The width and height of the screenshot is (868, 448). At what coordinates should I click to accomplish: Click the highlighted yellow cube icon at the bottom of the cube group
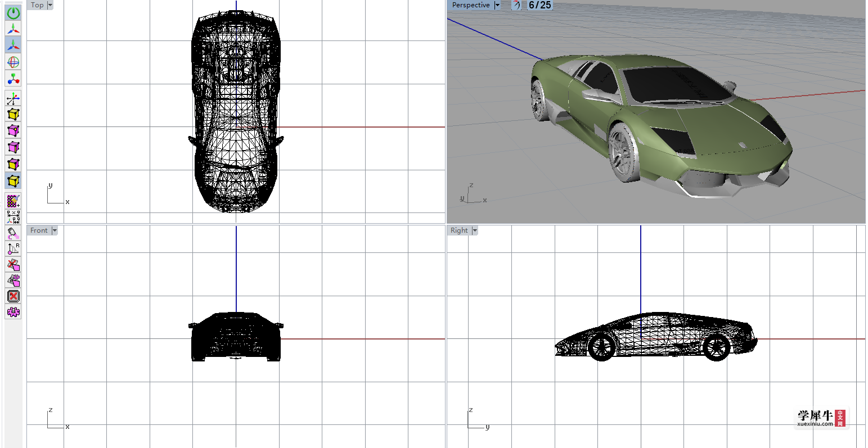click(14, 181)
